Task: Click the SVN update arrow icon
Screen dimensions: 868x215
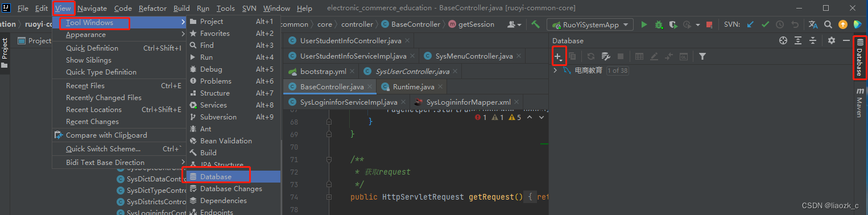Action: (750, 24)
